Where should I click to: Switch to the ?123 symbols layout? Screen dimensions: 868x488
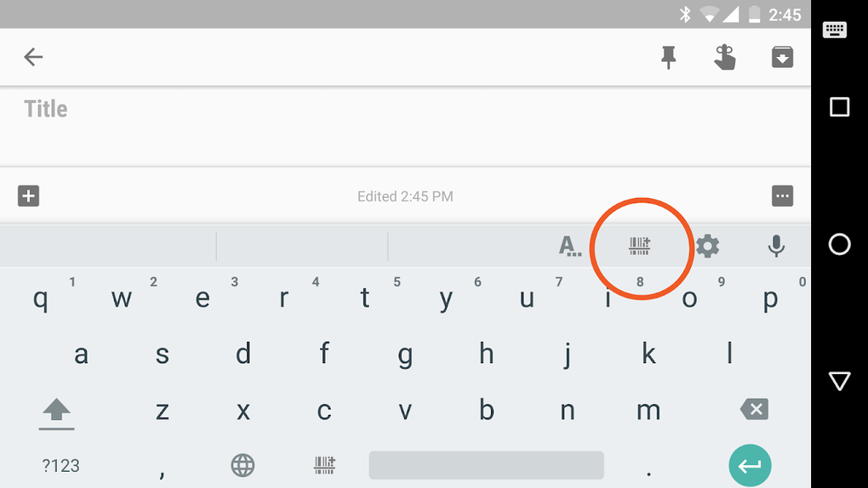[61, 466]
